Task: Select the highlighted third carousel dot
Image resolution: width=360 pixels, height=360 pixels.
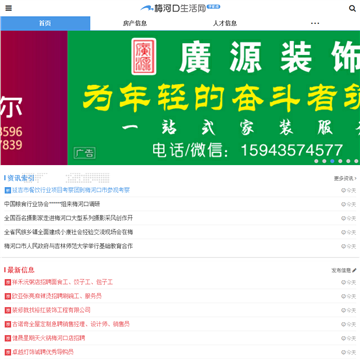Action: pos(332,161)
